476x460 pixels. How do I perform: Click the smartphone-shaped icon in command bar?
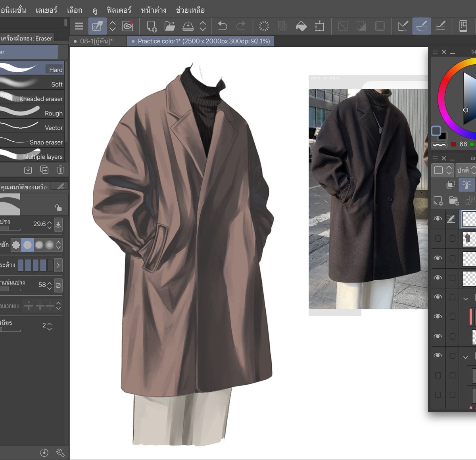[x=463, y=26]
